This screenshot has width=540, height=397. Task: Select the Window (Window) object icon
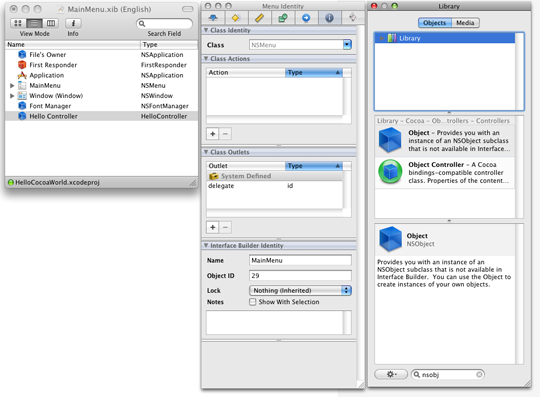[22, 96]
